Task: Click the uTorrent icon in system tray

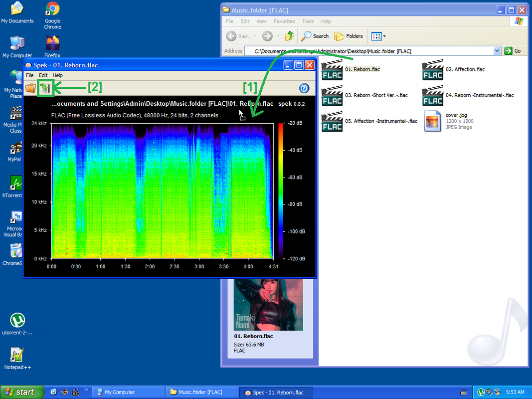Action: point(481,392)
